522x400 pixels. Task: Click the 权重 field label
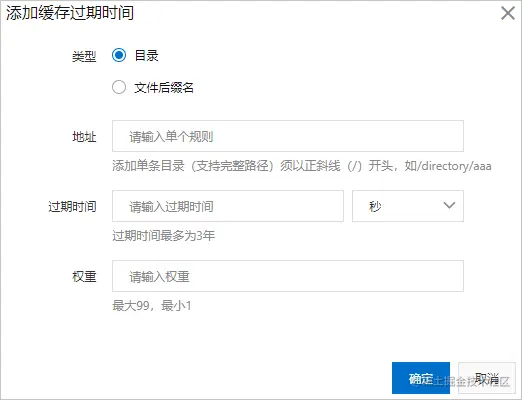point(84,277)
